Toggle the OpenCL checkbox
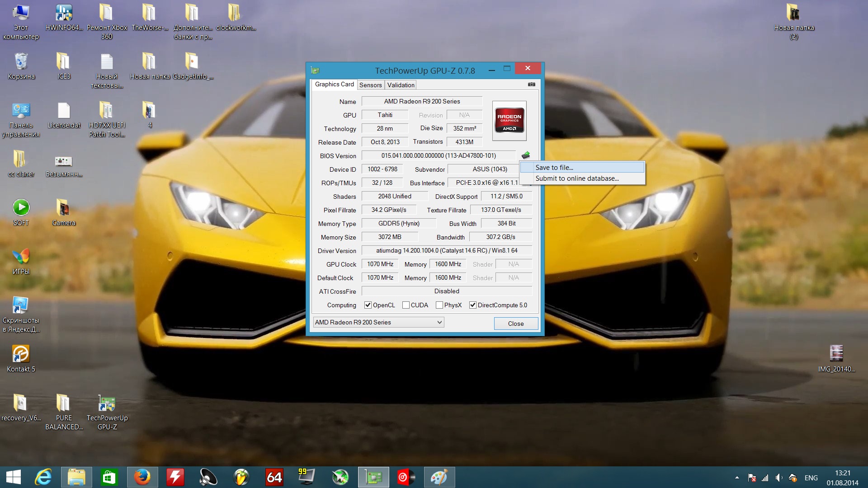 (x=368, y=305)
